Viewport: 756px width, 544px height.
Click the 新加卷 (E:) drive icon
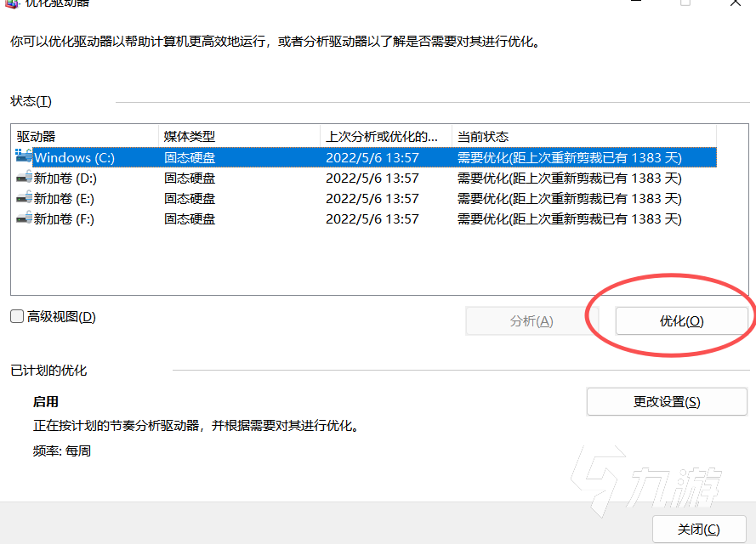[x=23, y=198]
